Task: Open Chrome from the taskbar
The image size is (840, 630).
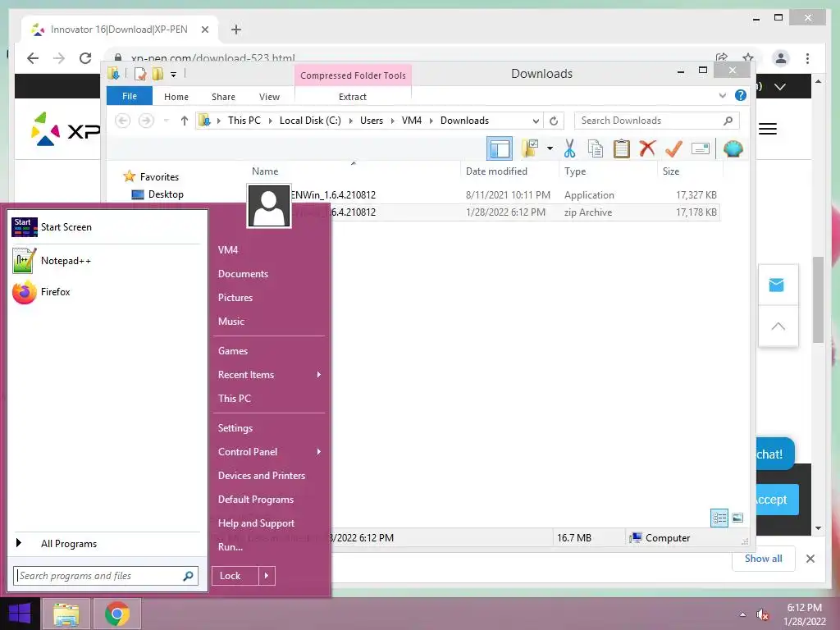Action: (x=117, y=614)
